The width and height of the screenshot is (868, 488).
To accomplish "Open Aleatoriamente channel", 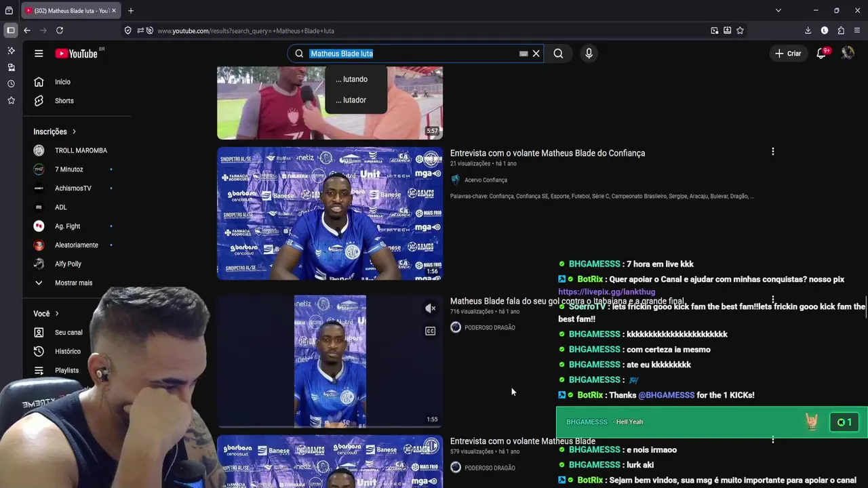I will point(77,245).
